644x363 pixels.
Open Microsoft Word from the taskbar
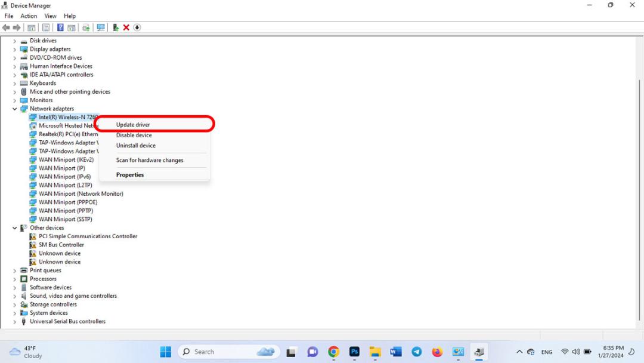pos(396,352)
